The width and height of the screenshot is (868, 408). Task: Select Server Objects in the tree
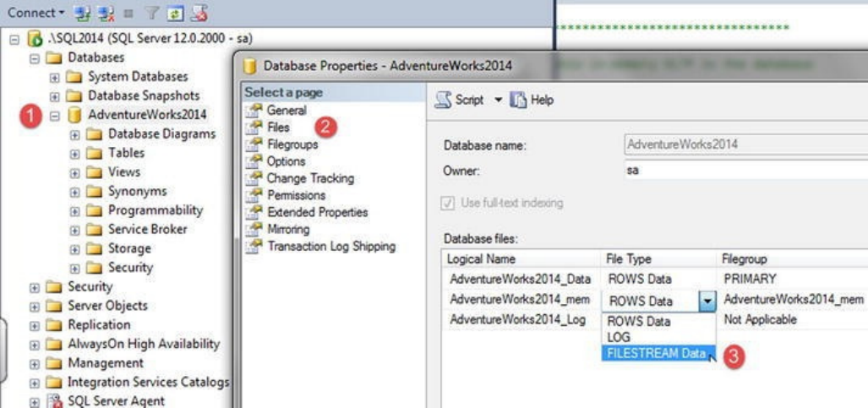107,306
